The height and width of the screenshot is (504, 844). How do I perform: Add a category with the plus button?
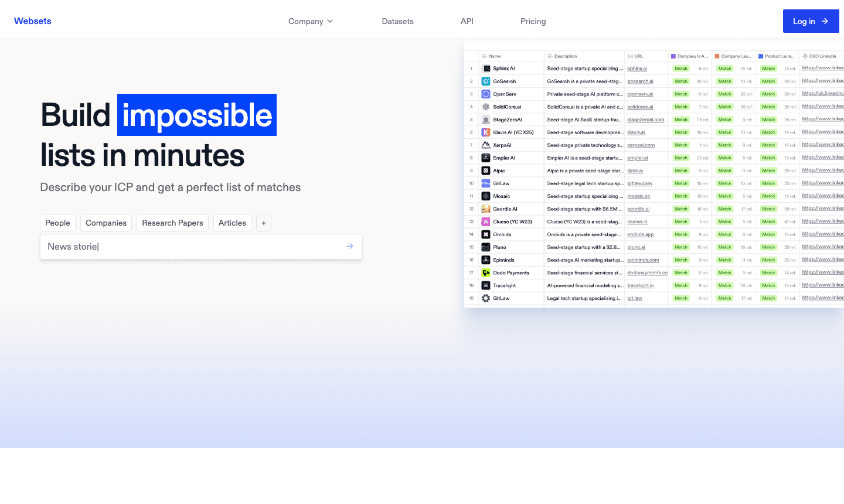[264, 223]
